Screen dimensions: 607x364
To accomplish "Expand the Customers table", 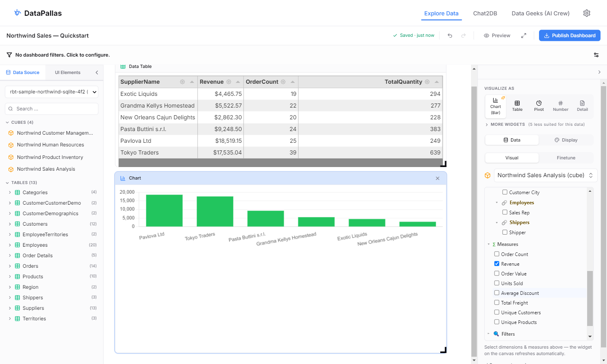I will [x=10, y=224].
